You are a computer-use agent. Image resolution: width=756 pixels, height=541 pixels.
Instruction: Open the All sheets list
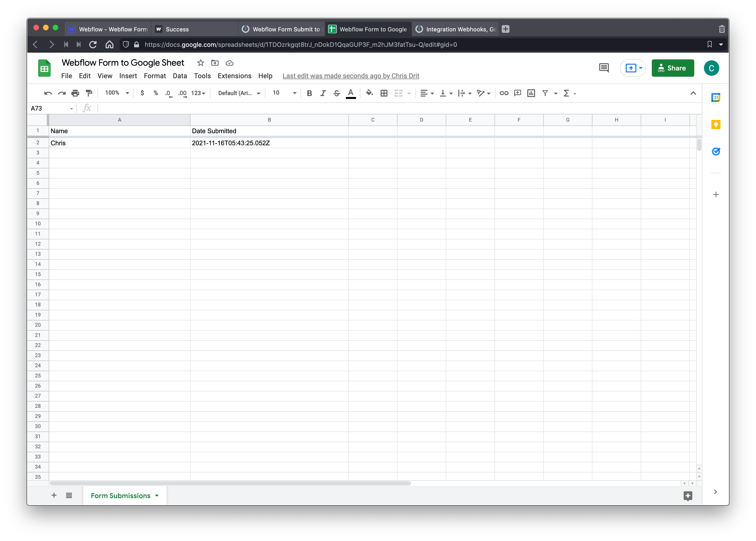coord(69,495)
